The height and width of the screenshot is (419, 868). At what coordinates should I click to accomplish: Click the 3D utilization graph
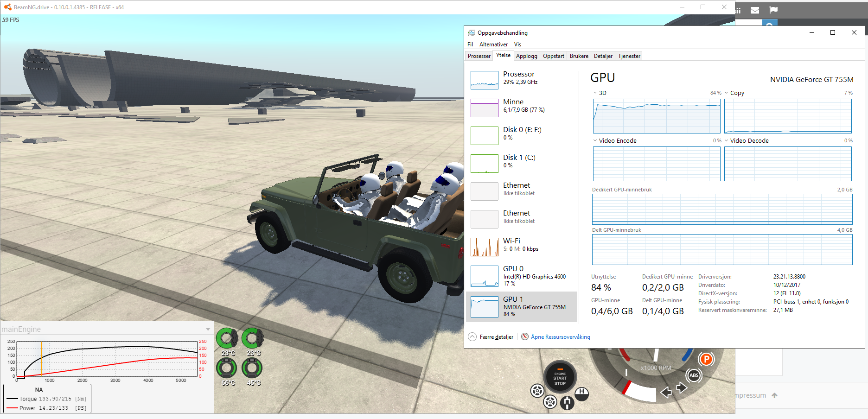pos(657,116)
